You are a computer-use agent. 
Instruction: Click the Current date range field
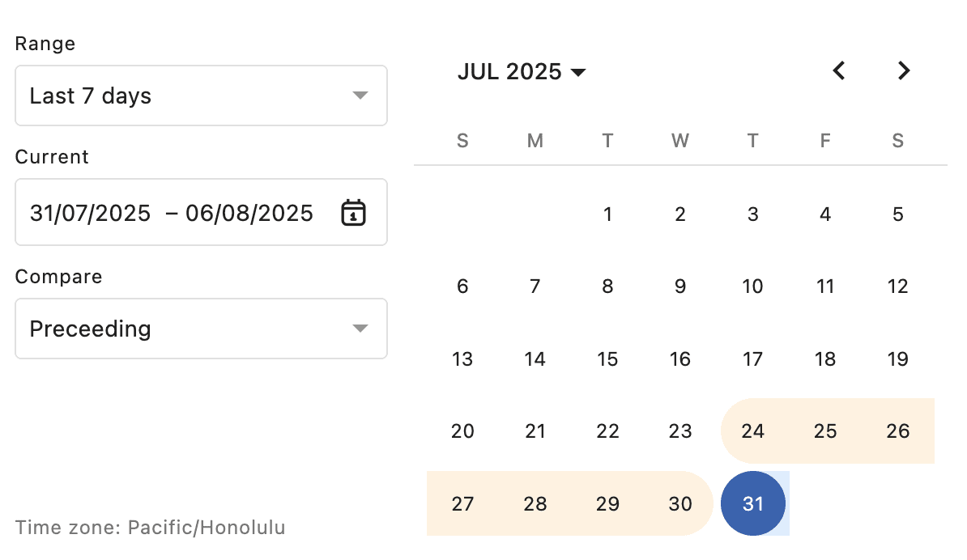point(172,213)
